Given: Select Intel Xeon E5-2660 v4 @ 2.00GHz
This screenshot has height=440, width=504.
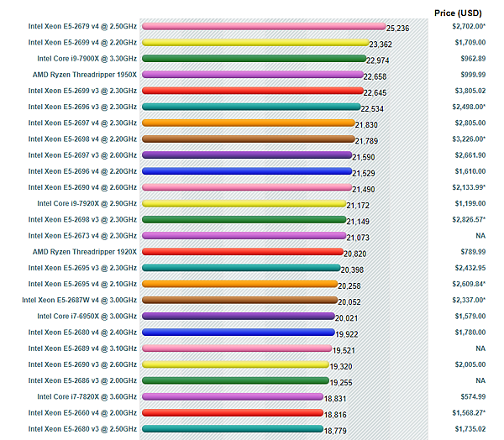Looking at the screenshot, I should coord(82,412).
